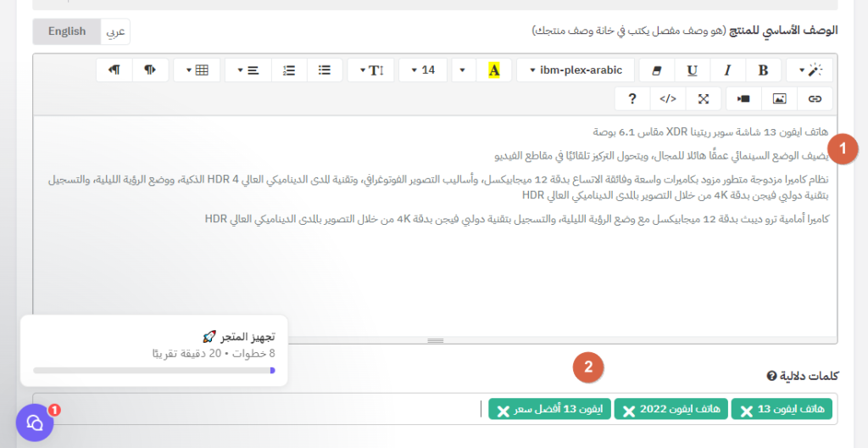
Task: Click the eraser remove-format icon
Action: tap(657, 70)
